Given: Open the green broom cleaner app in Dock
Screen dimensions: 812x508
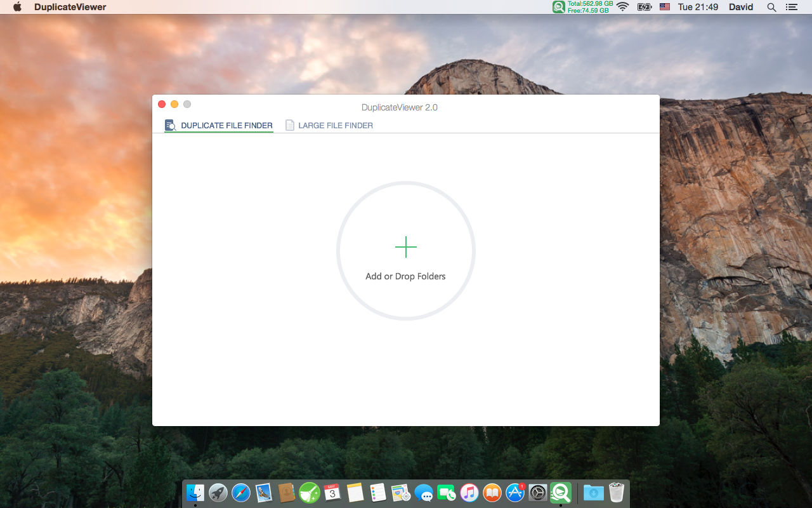Looking at the screenshot, I should tap(310, 492).
